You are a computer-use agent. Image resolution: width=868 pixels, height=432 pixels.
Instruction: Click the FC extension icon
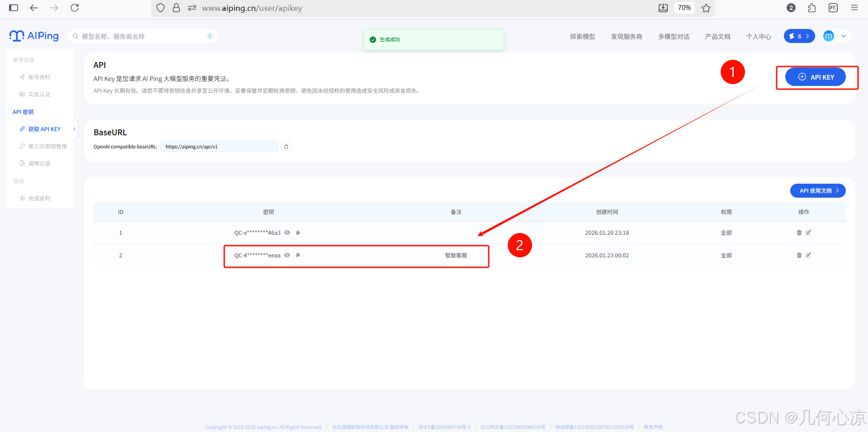pyautogui.click(x=833, y=8)
